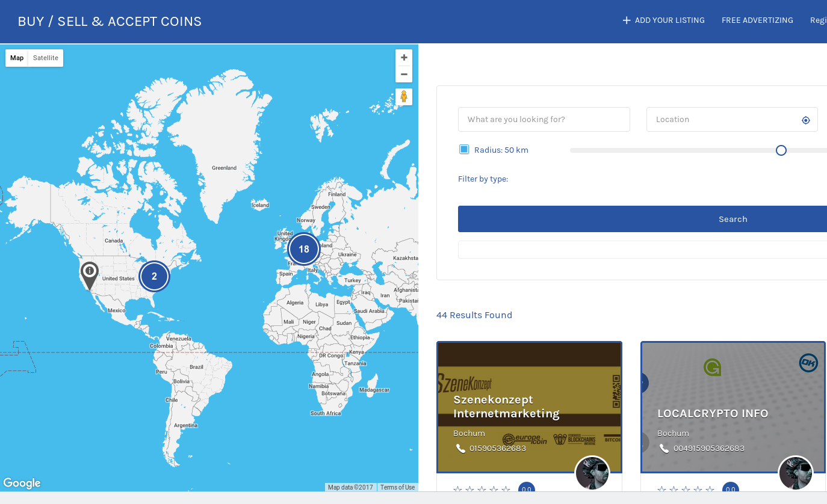Call Szenekonzept number 015905362683
Screen dimensions: 827x504
pos(498,448)
